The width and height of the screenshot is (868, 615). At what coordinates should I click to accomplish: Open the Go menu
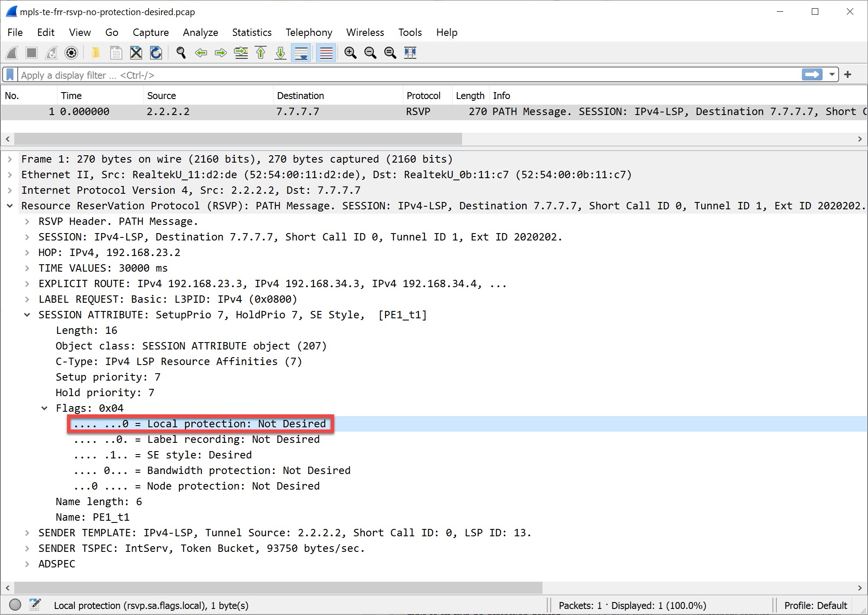[x=112, y=32]
